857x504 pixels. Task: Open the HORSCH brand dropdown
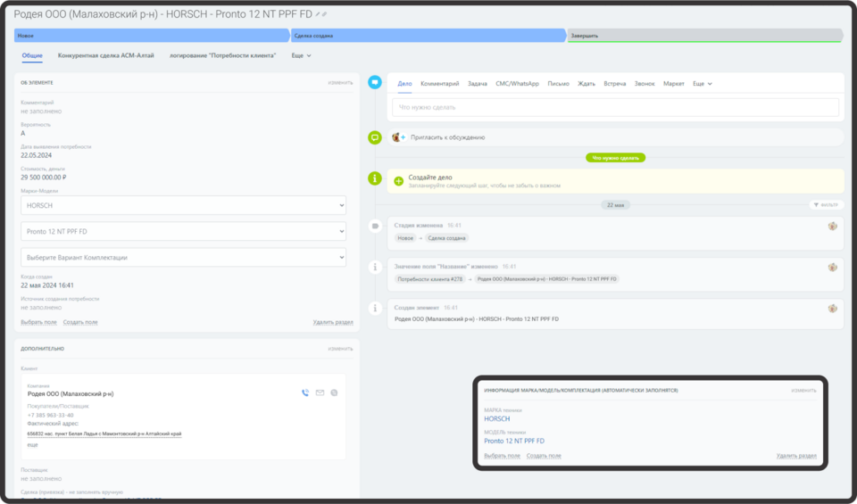(183, 205)
